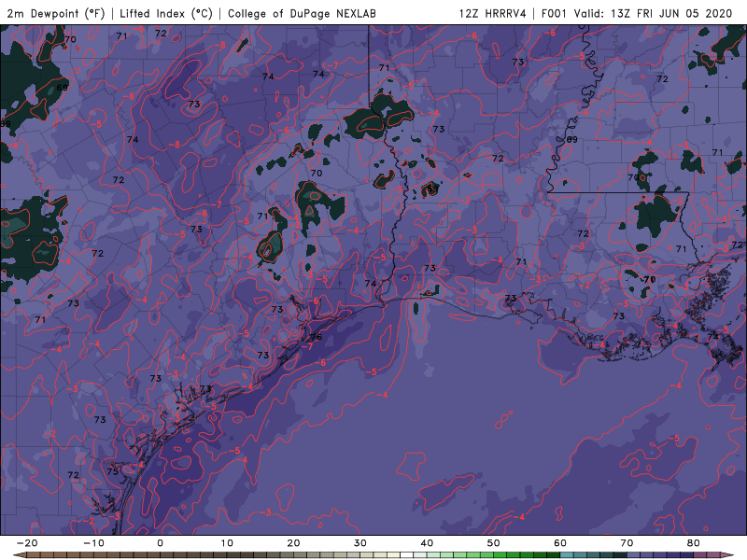Viewport: 747px width, 560px height.
Task: Click the "80" legend tick label
Action: pos(694,543)
